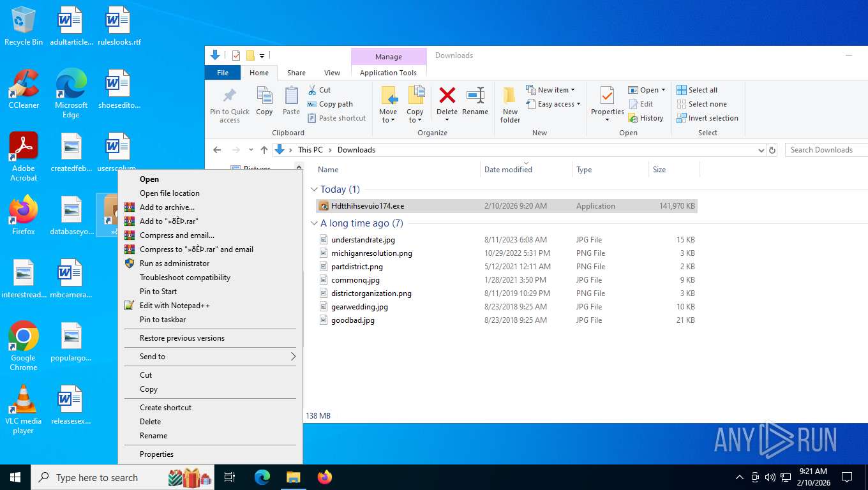
Task: Open the ribbon Open button dropdown
Action: click(x=663, y=90)
